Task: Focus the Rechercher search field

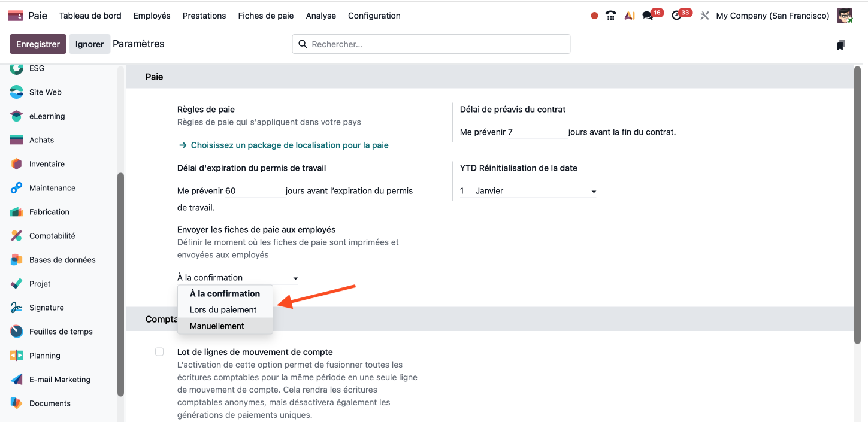Action: click(437, 44)
